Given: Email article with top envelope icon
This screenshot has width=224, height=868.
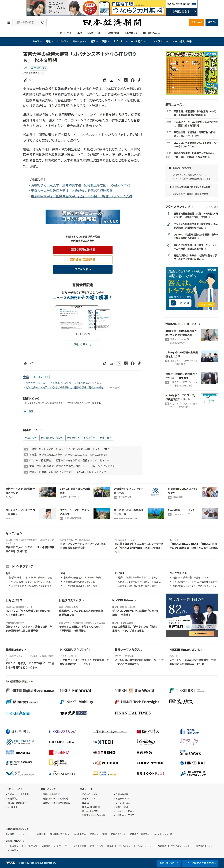Looking at the screenshot, I should [111, 81].
